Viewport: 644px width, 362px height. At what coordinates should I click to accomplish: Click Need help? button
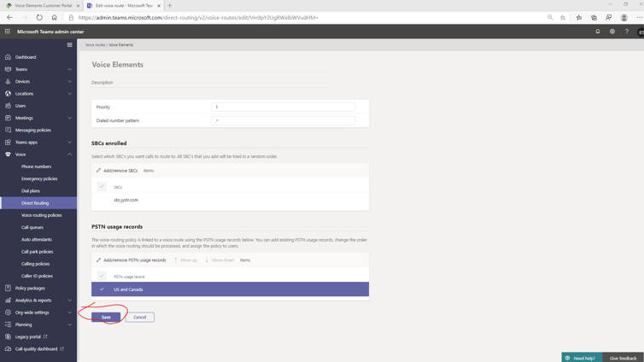[x=582, y=358]
